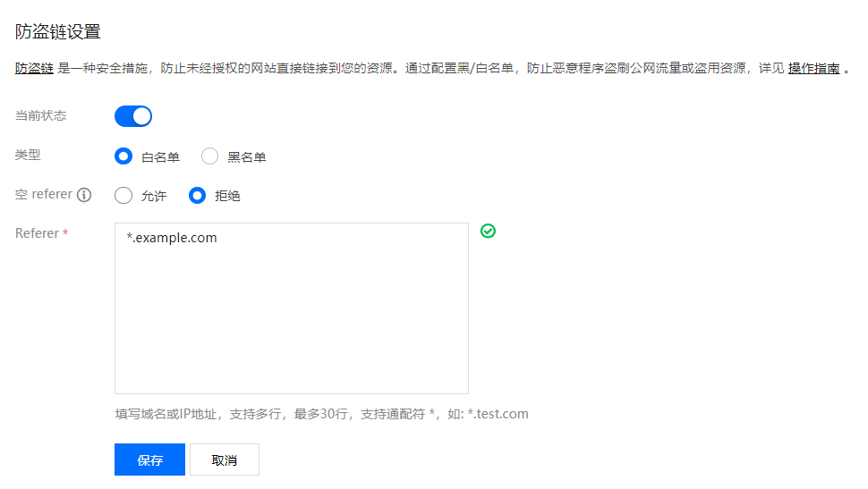868x489 pixels.
Task: Click the green checkmark validation icon
Action: 488,231
